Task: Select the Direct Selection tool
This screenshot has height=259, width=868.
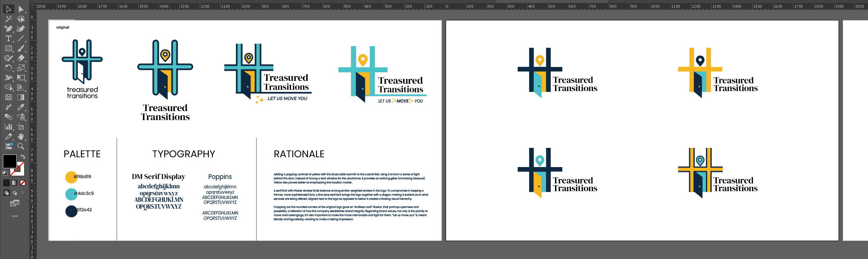Action: coord(21,9)
